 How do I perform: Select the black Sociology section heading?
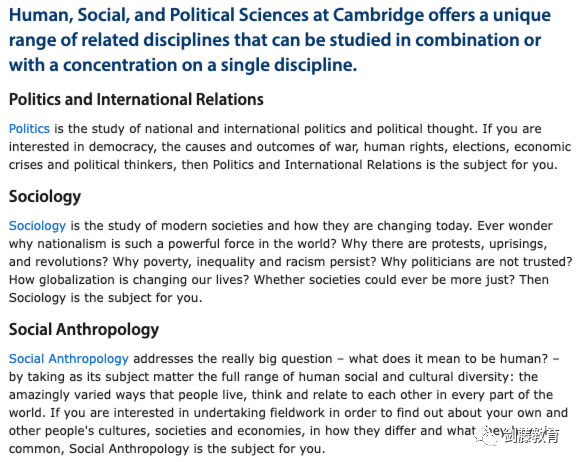tap(45, 197)
